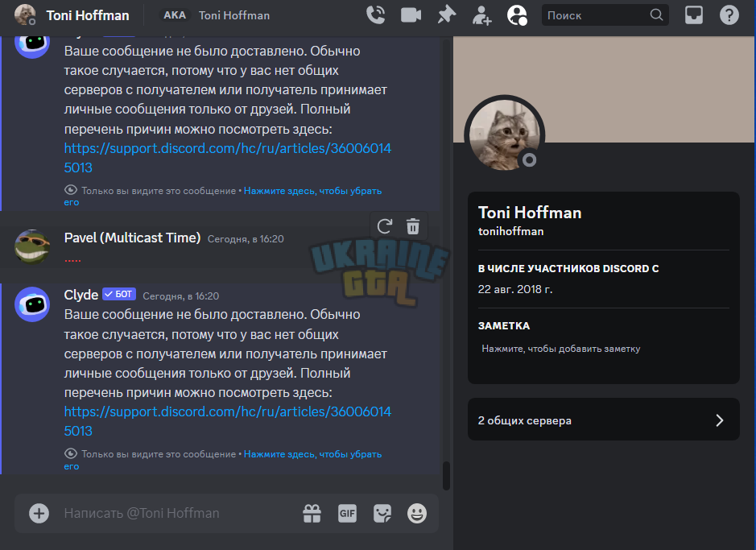Click the Pavel (Multicast Time) username

click(132, 238)
